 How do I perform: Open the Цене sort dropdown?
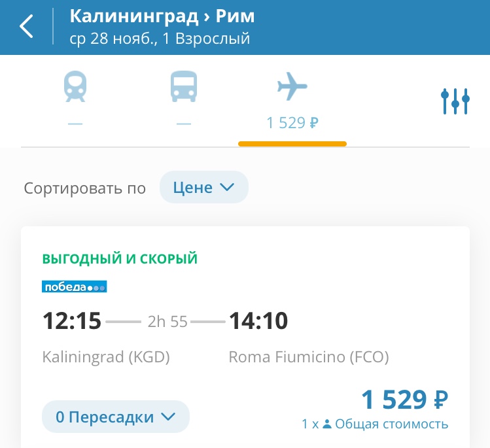(204, 187)
